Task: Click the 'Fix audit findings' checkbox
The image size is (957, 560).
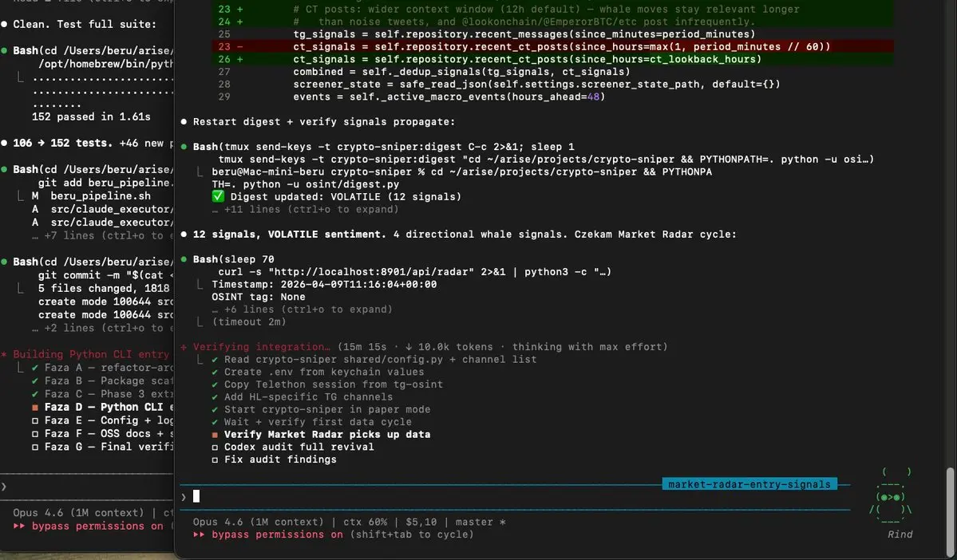Action: pyautogui.click(x=215, y=460)
